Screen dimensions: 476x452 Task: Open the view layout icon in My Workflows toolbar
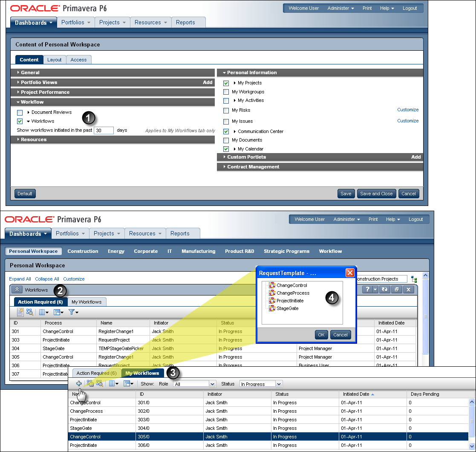click(x=128, y=383)
